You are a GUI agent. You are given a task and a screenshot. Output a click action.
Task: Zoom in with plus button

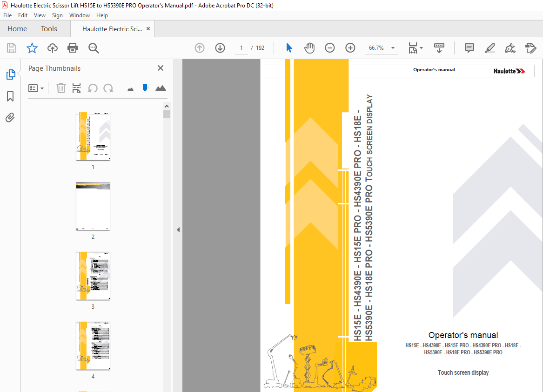pyautogui.click(x=350, y=48)
